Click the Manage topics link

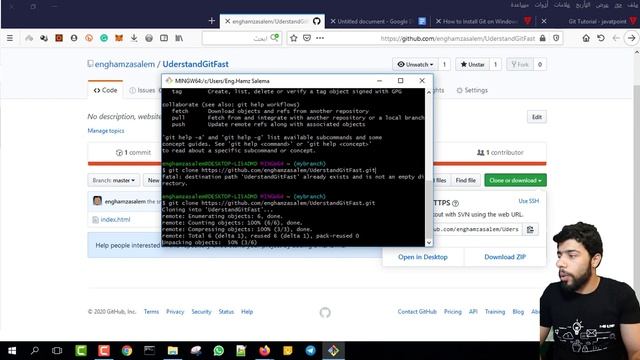[x=106, y=131]
